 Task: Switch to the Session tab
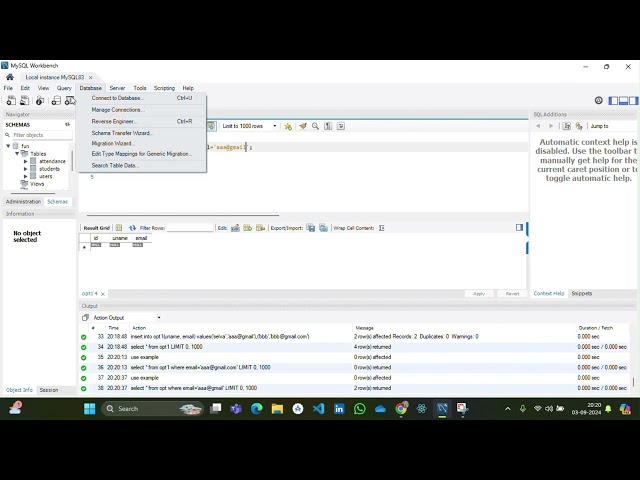49,390
